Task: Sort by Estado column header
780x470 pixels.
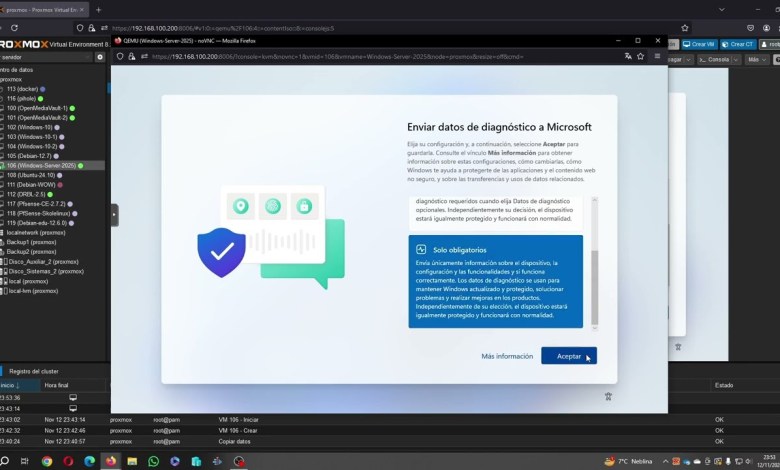Action: coord(724,385)
